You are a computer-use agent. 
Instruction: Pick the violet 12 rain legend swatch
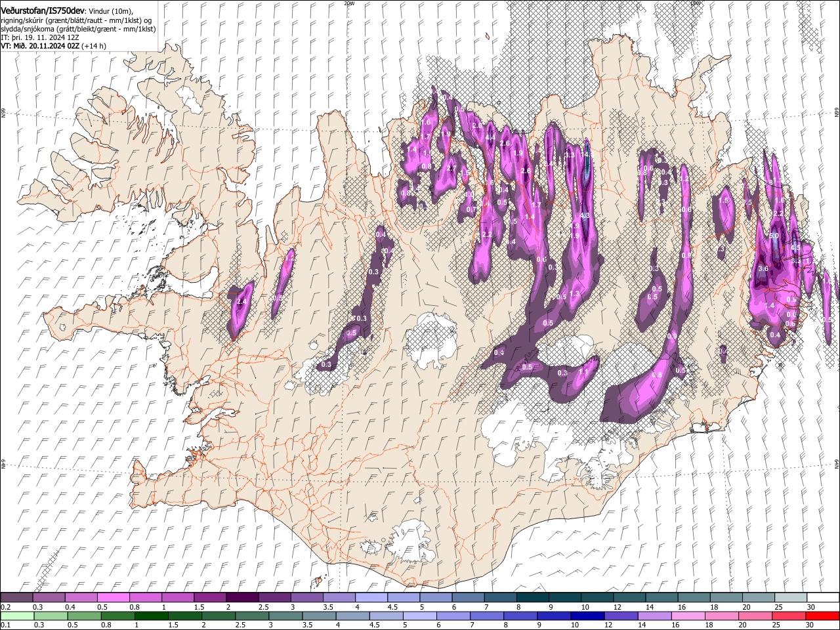tap(620, 616)
